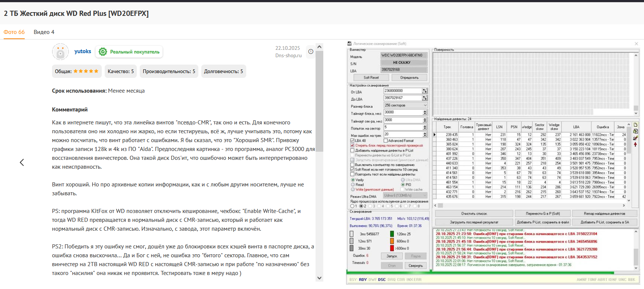Select processor core 1 radio button
Image resolution: width=644 pixels, height=289 pixels.
[352, 206]
